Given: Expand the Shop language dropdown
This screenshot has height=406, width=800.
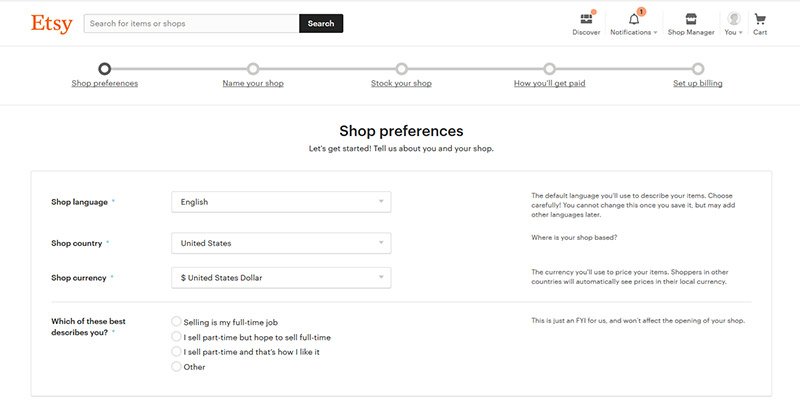Looking at the screenshot, I should [x=281, y=202].
